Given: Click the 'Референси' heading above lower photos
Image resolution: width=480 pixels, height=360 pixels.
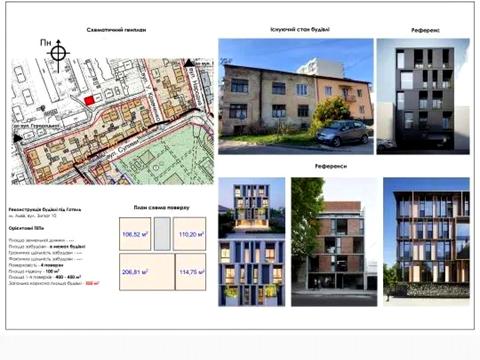Looking at the screenshot, I should click(331, 166).
